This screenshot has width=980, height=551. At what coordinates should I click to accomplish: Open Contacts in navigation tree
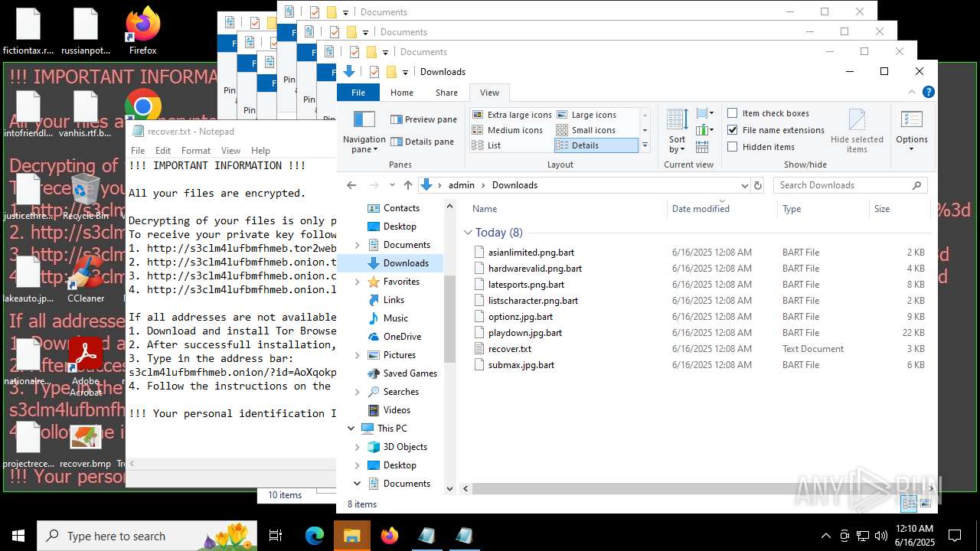coord(394,208)
